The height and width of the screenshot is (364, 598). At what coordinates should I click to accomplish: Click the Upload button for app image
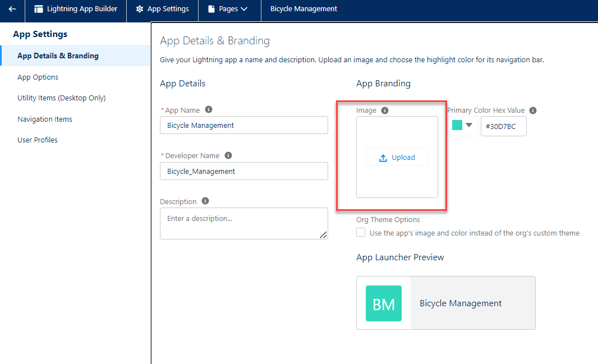[397, 157]
